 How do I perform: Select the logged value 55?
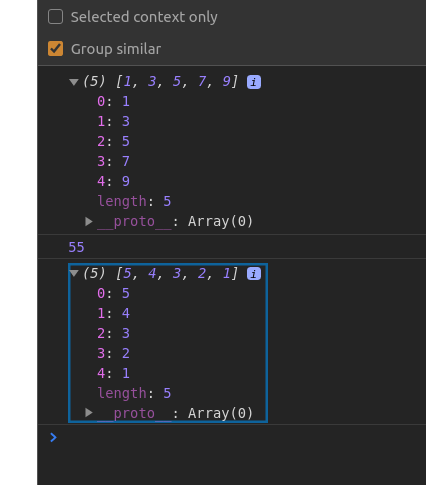pyautogui.click(x=76, y=247)
